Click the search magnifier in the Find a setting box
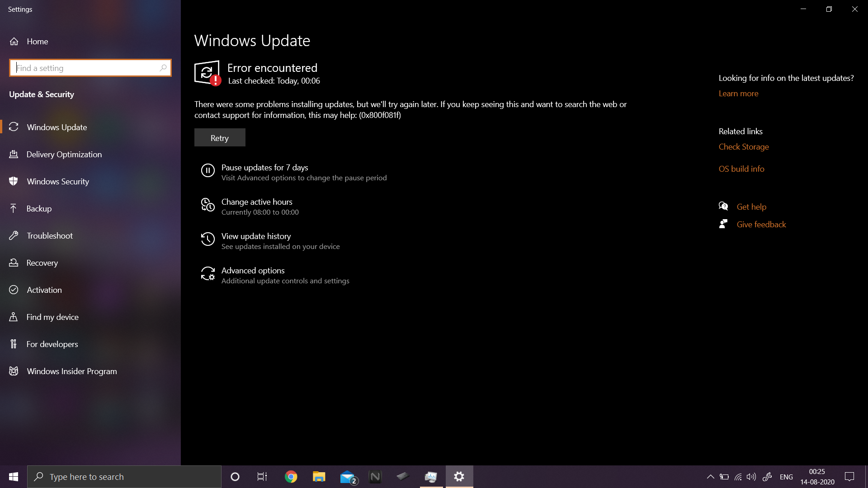 (163, 68)
